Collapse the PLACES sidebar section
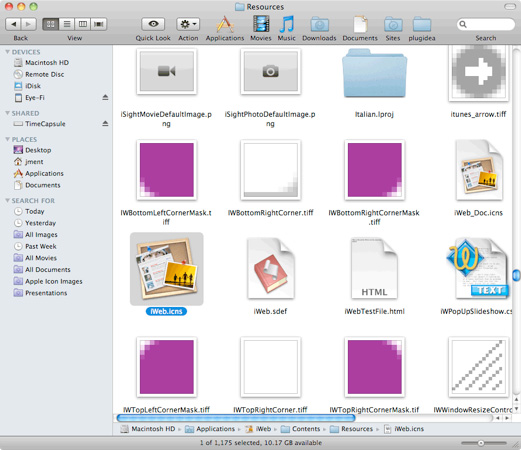The width and height of the screenshot is (521, 450). [x=7, y=139]
